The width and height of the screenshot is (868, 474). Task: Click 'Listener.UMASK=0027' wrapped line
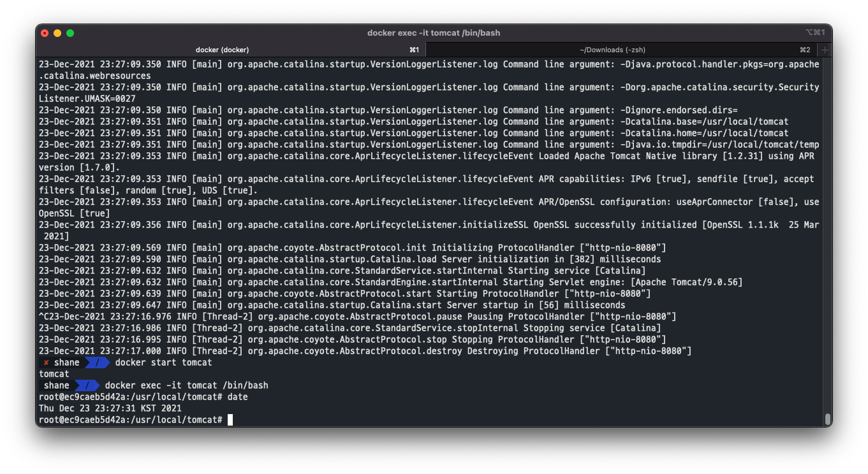87,99
